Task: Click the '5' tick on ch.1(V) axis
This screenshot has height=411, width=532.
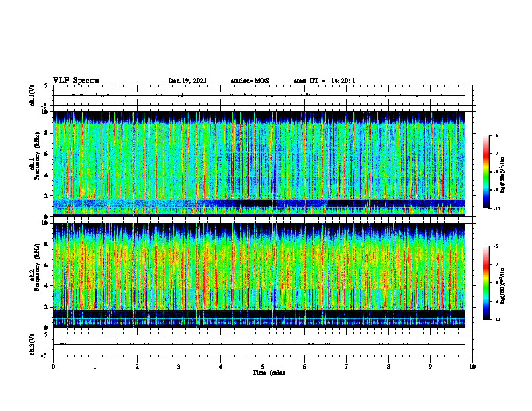Action: coord(46,85)
